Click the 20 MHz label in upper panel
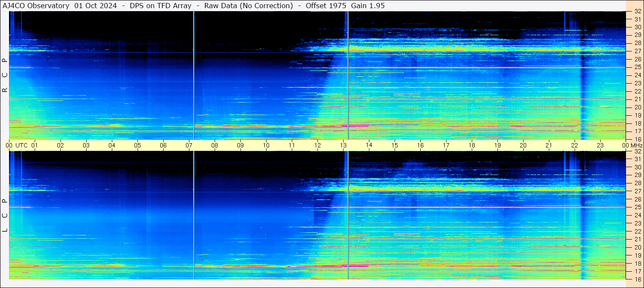Viewport: 644px width, 288px height. click(x=637, y=107)
